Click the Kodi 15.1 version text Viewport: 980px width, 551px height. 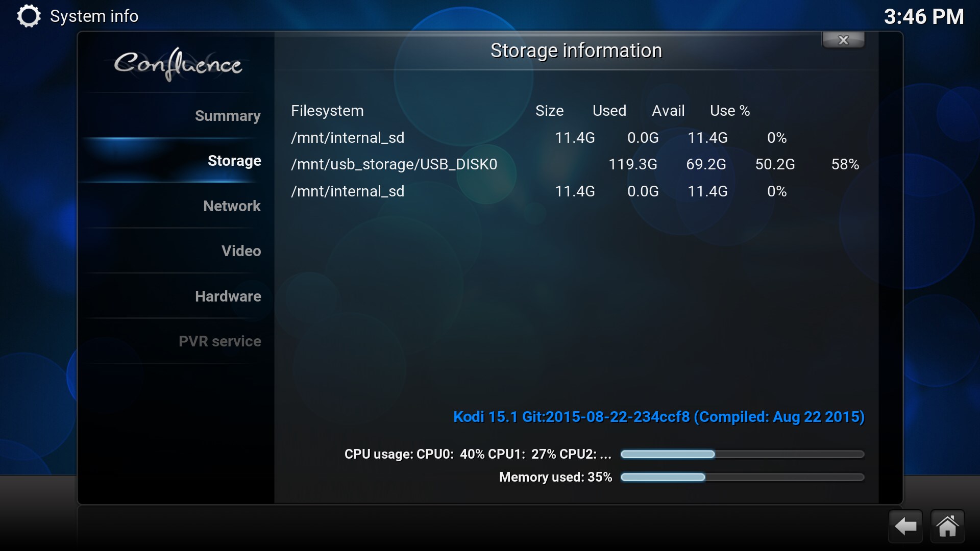point(659,417)
